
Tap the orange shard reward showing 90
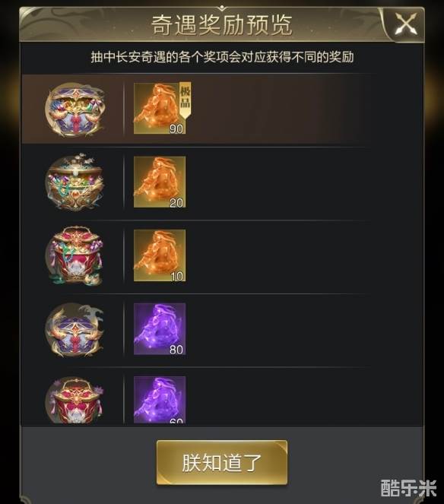click(x=160, y=108)
